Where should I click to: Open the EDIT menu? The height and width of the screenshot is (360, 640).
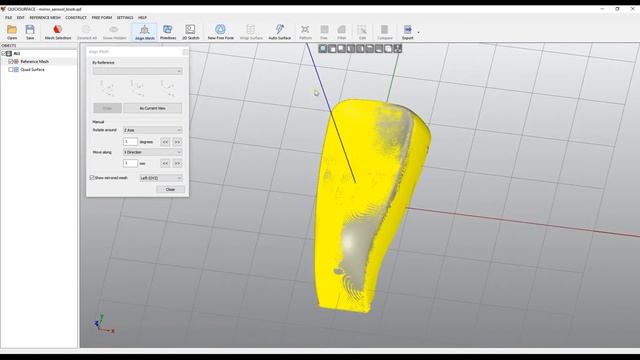point(20,18)
